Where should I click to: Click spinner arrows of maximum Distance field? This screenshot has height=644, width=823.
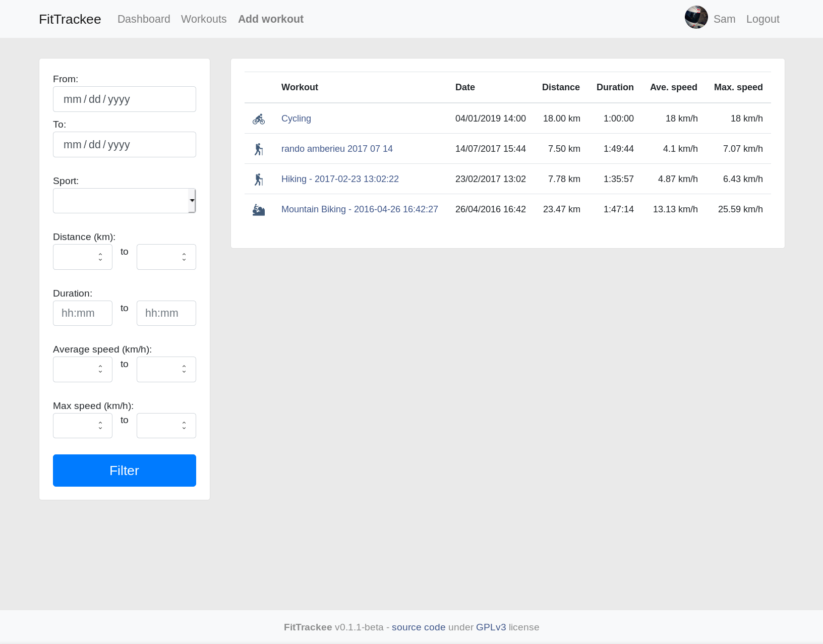click(184, 257)
